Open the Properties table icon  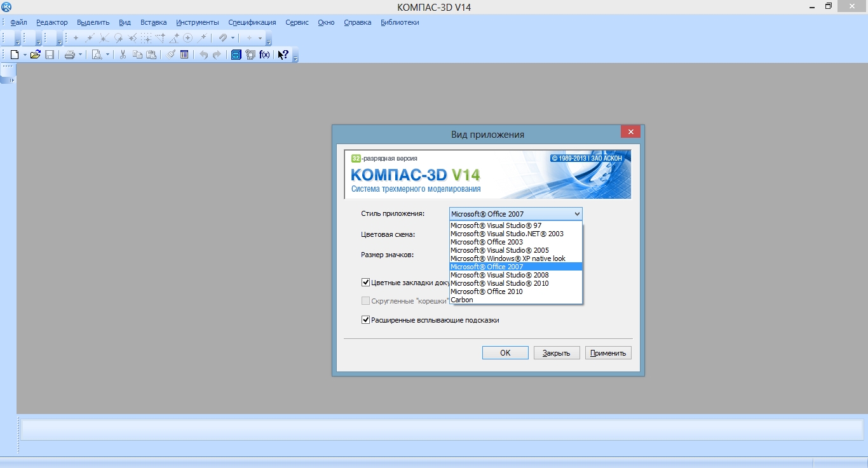pos(184,55)
